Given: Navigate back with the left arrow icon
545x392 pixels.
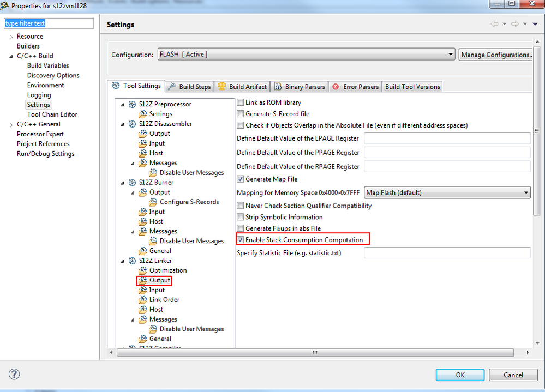Looking at the screenshot, I should coord(494,24).
